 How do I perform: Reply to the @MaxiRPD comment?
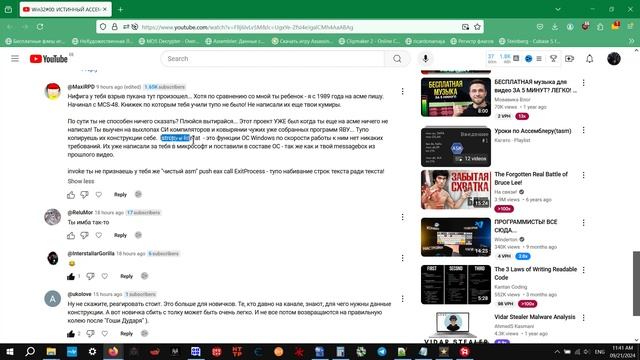tap(120, 195)
